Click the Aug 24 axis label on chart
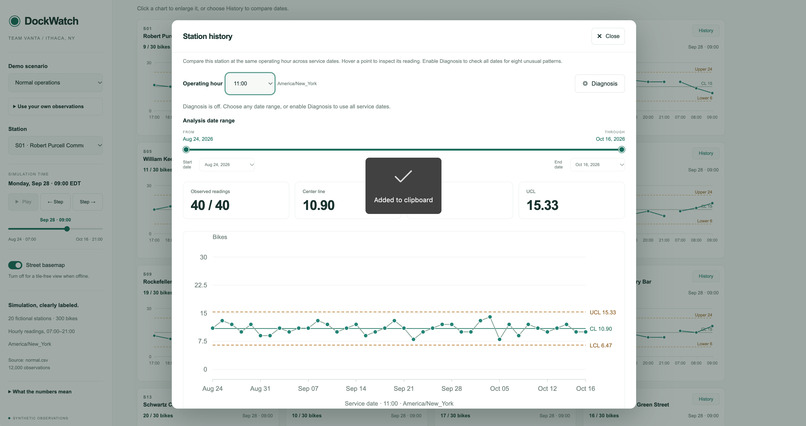Viewport: 806px width, 426px height. [212, 389]
